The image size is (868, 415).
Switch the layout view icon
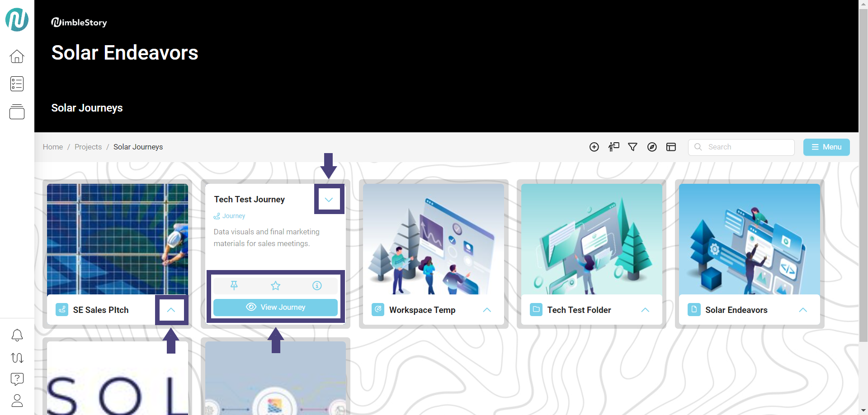coord(671,147)
